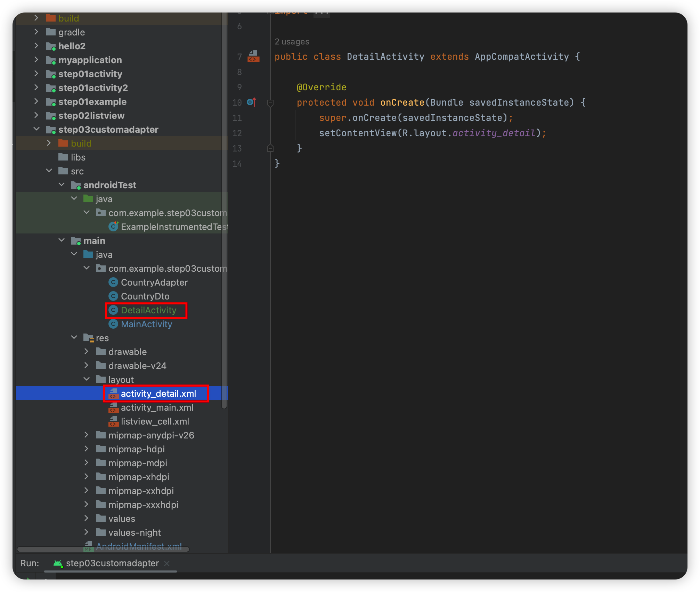
Task: Click the res resources folder icon
Action: (x=88, y=338)
